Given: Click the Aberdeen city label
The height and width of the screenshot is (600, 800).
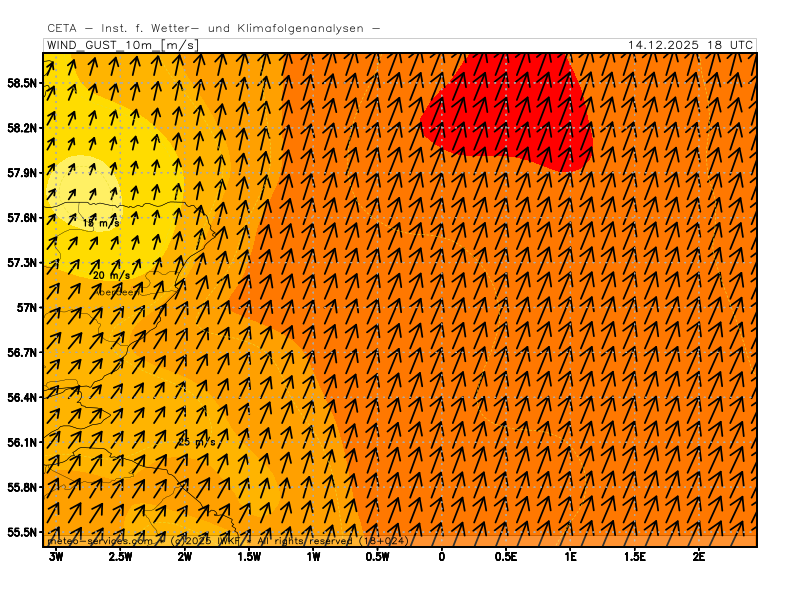Looking at the screenshot, I should point(120,292).
